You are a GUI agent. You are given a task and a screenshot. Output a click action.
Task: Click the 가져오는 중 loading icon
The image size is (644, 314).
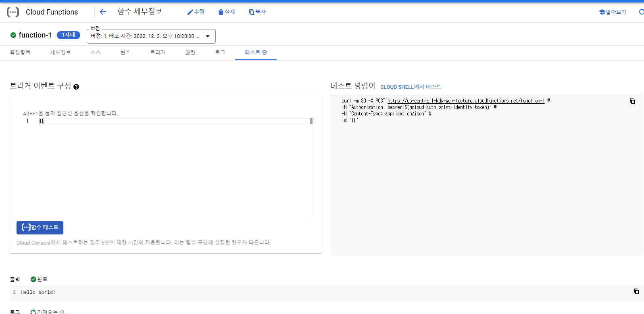coord(33,312)
